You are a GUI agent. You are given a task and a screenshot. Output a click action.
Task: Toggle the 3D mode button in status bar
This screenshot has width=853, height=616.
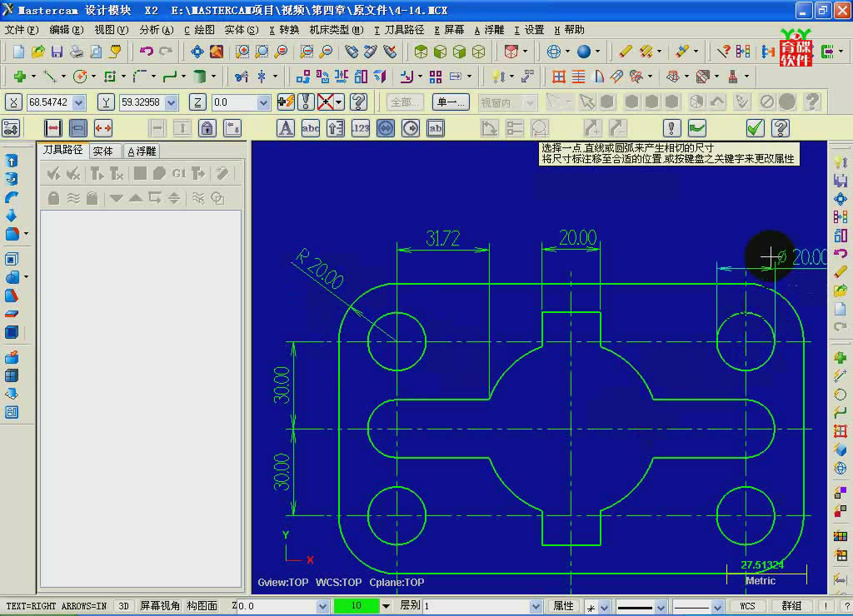click(123, 606)
